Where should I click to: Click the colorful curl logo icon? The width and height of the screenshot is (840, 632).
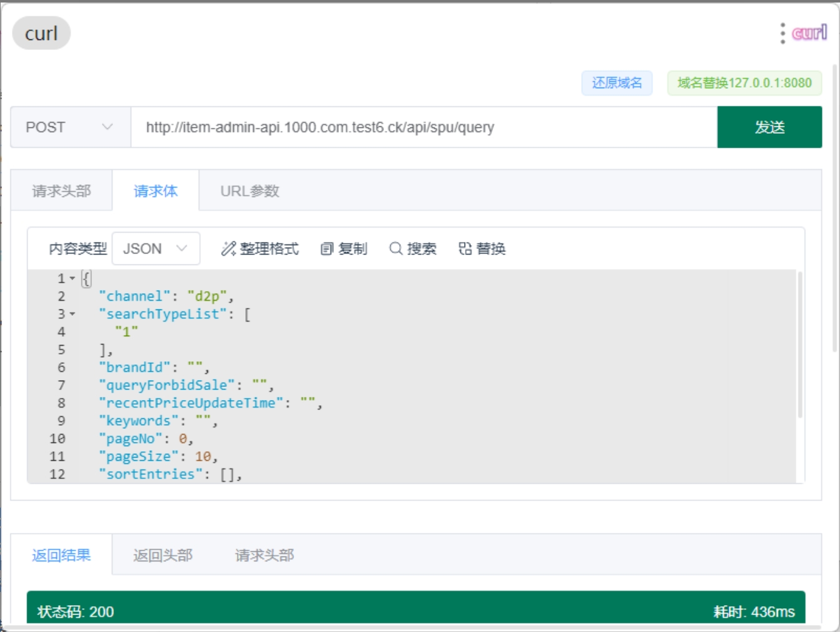coord(809,33)
